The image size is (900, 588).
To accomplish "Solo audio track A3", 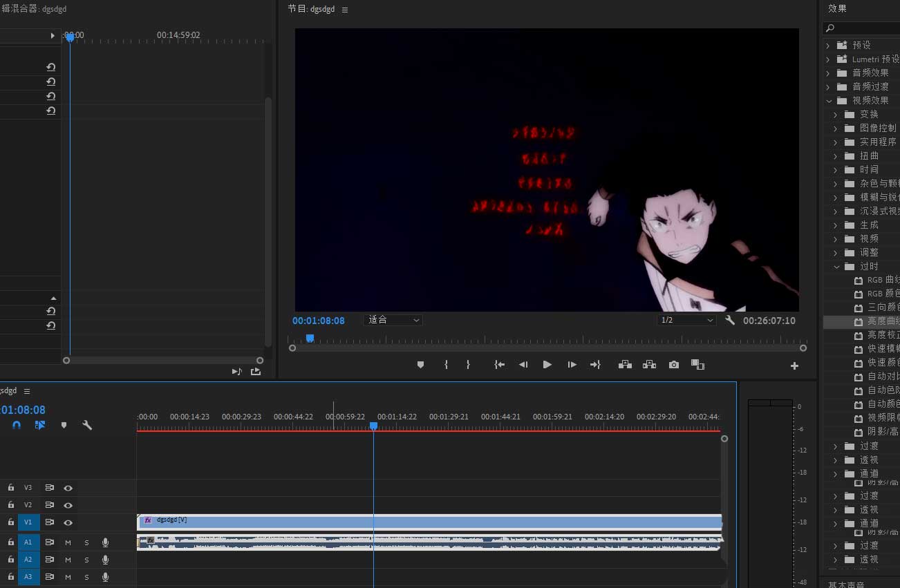I will click(86, 577).
